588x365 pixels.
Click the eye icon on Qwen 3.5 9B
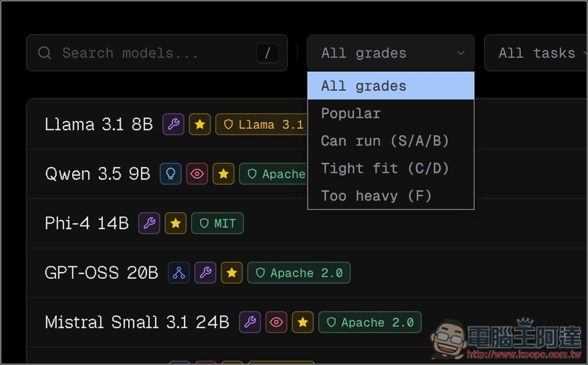(x=197, y=174)
